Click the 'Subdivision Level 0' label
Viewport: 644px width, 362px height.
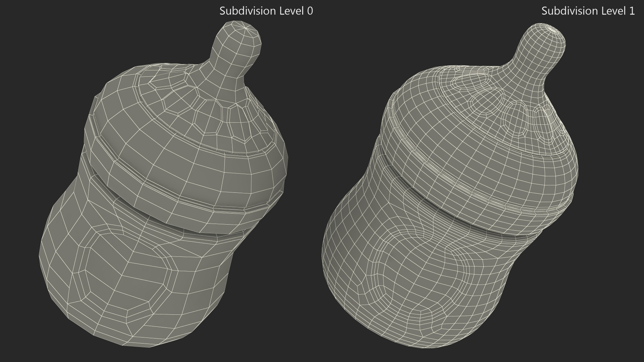266,11
